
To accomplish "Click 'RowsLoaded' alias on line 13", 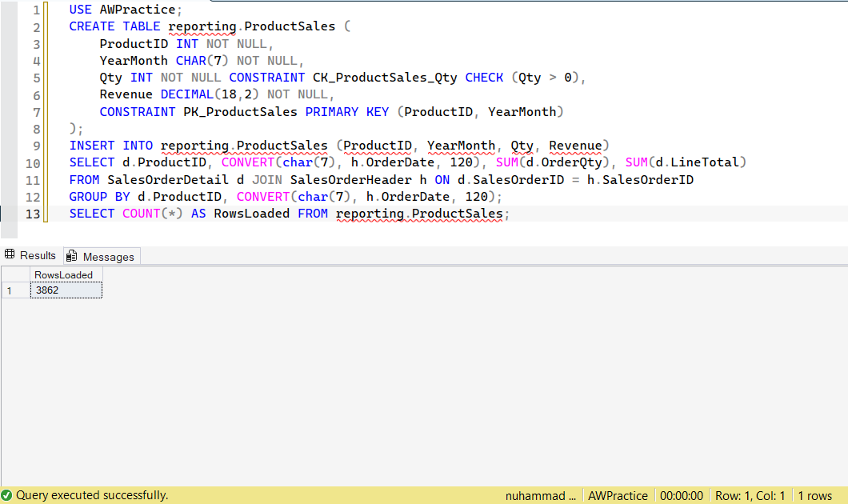I will (251, 214).
